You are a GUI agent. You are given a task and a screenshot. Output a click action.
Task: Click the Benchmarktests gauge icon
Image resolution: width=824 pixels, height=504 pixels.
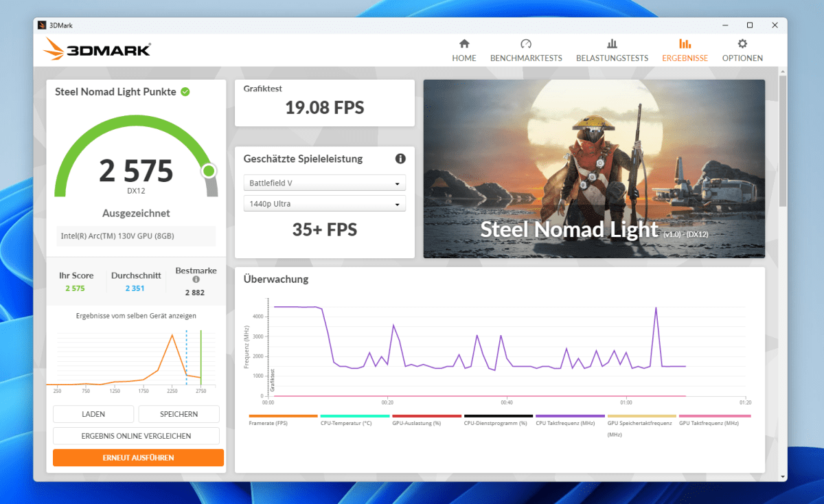pyautogui.click(x=526, y=43)
